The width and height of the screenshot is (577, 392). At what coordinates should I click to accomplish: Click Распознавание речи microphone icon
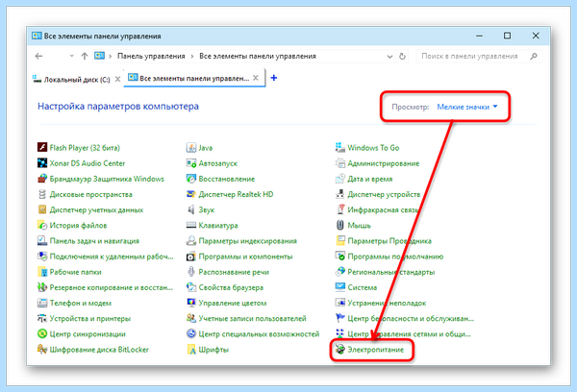point(191,272)
